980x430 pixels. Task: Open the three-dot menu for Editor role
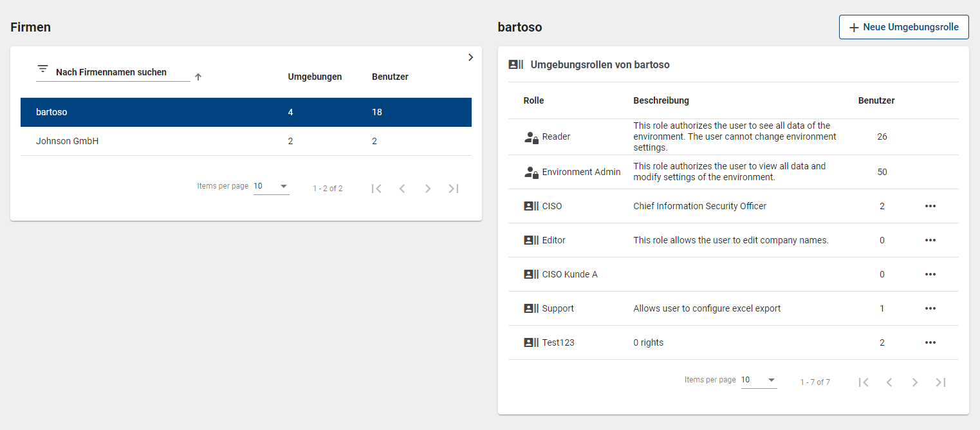coord(930,240)
